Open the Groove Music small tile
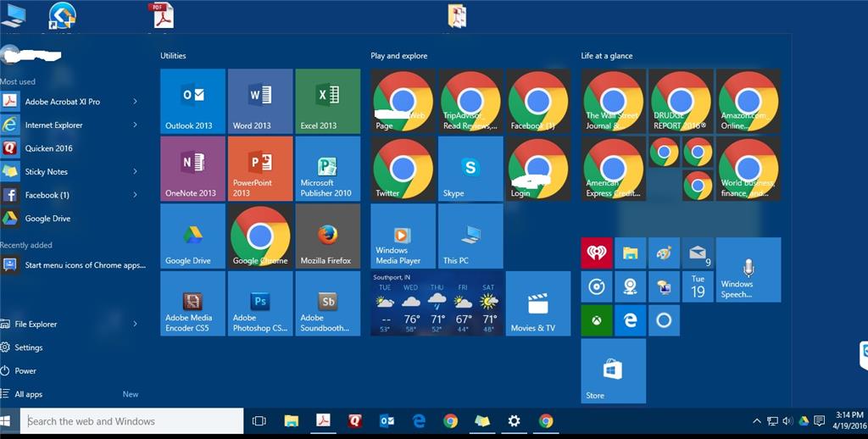This screenshot has width=868, height=439. (x=597, y=286)
